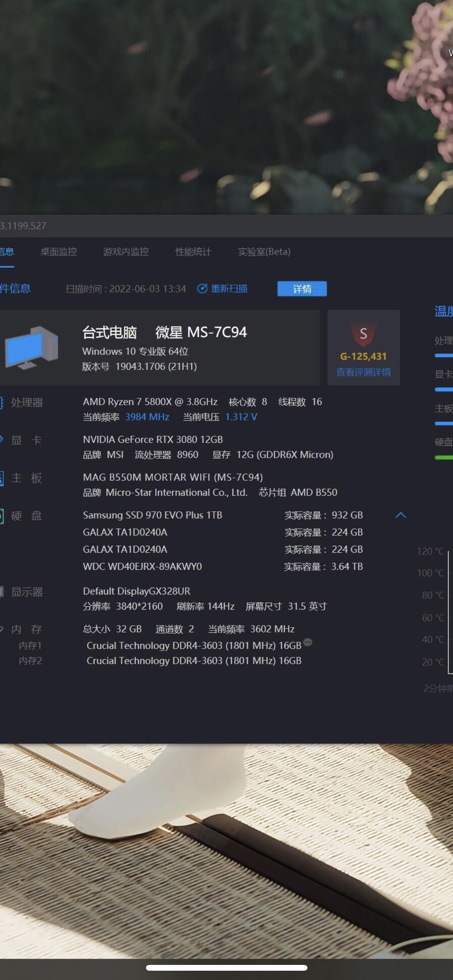Switch to the 桌面监控 tab
Screen dimensions: 453x980
59,252
